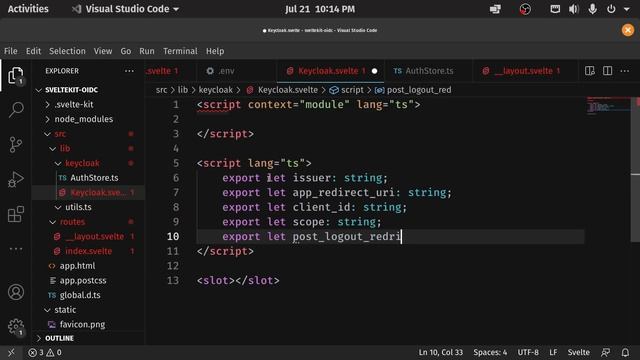The image size is (640, 360).
Task: Expand the .svelte-kit folder
Action: click(x=47, y=104)
